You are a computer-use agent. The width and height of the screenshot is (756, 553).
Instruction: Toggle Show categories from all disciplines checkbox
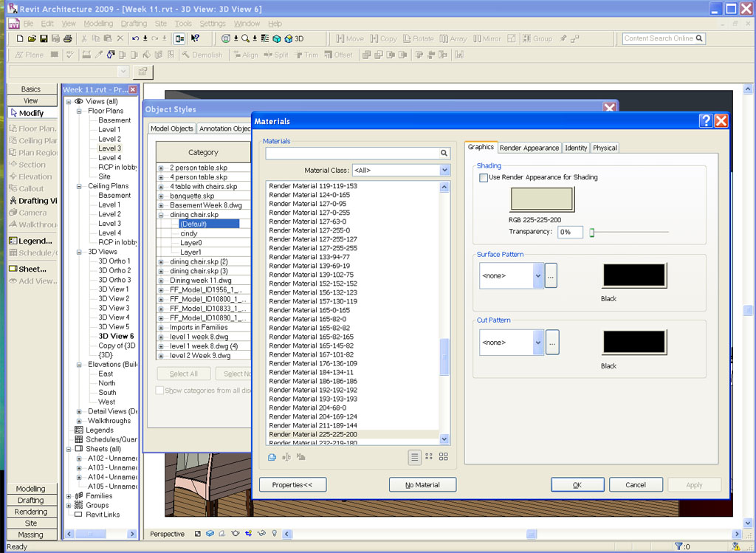159,391
